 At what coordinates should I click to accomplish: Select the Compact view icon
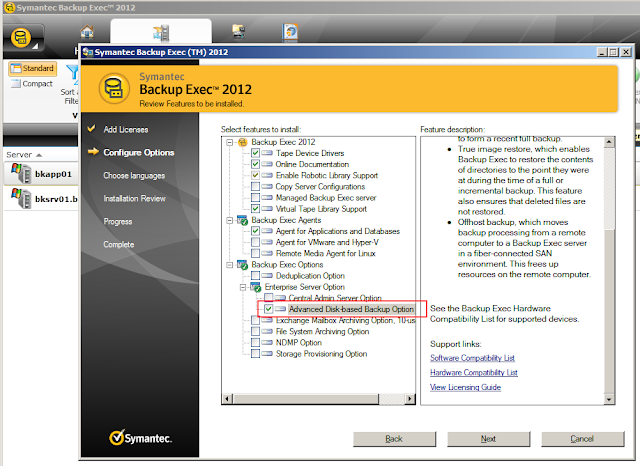(16, 84)
